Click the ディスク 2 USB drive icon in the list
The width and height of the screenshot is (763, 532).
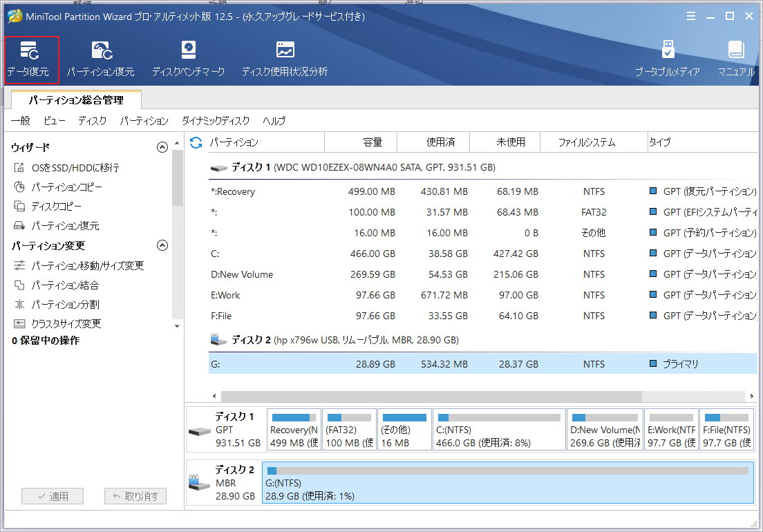click(x=218, y=339)
